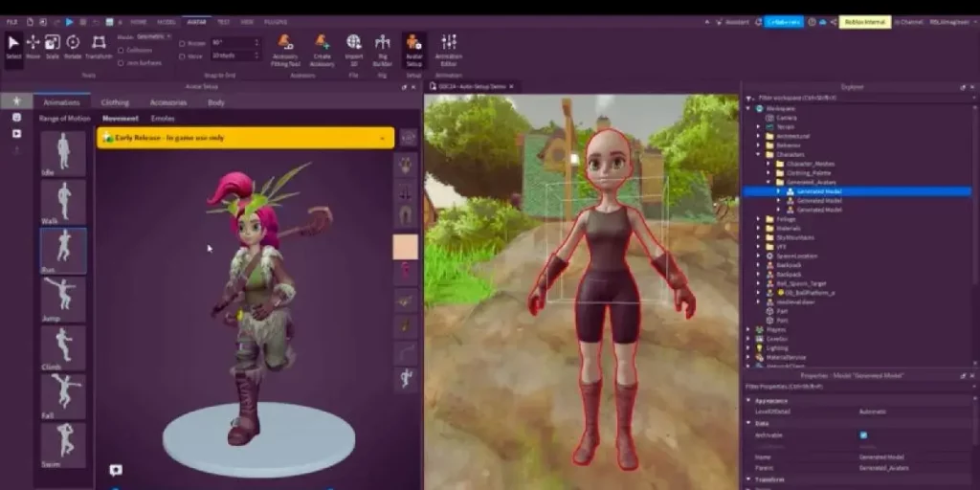The image size is (980, 490).
Task: Collapse the Early Release banner chevron
Action: point(382,138)
